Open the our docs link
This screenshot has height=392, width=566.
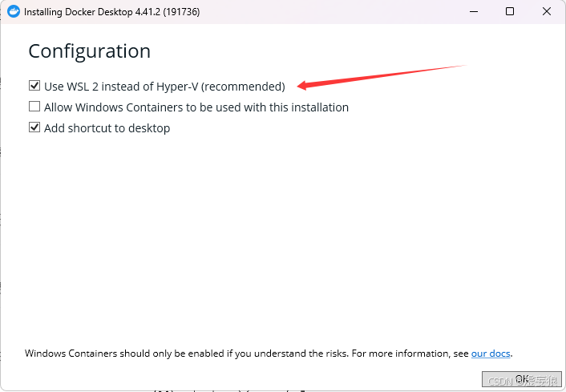pos(491,353)
